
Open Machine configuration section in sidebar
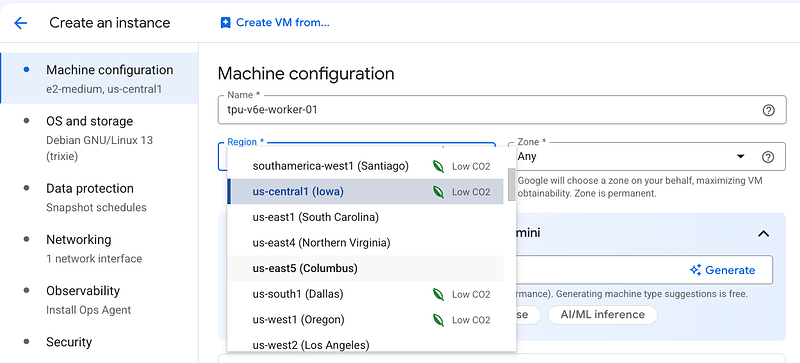pyautogui.click(x=99, y=78)
